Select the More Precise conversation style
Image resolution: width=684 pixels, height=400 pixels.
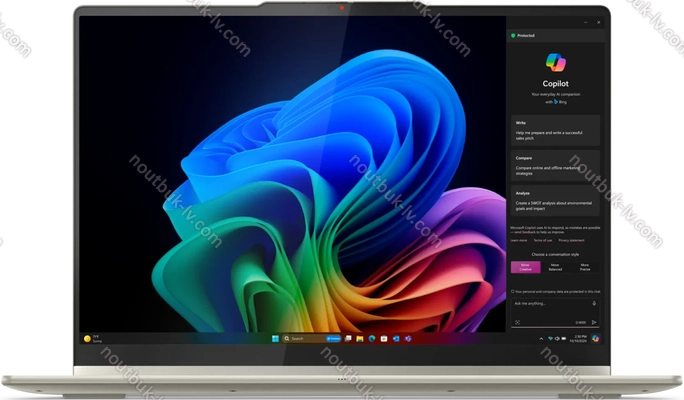point(585,267)
